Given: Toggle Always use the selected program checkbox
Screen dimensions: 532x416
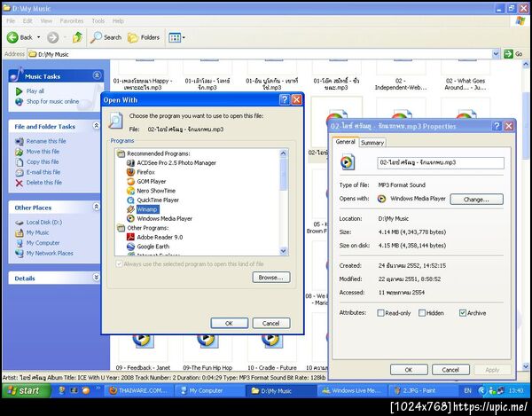Looking at the screenshot, I should coord(119,263).
